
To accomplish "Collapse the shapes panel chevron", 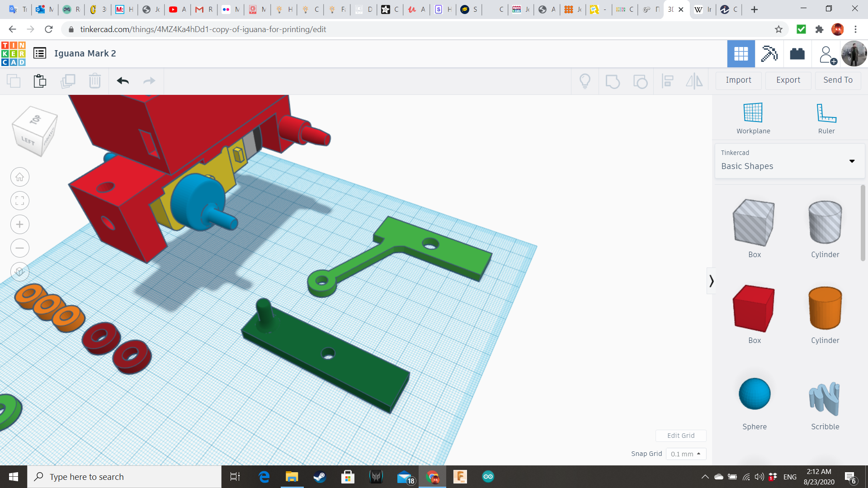I will coord(711,281).
